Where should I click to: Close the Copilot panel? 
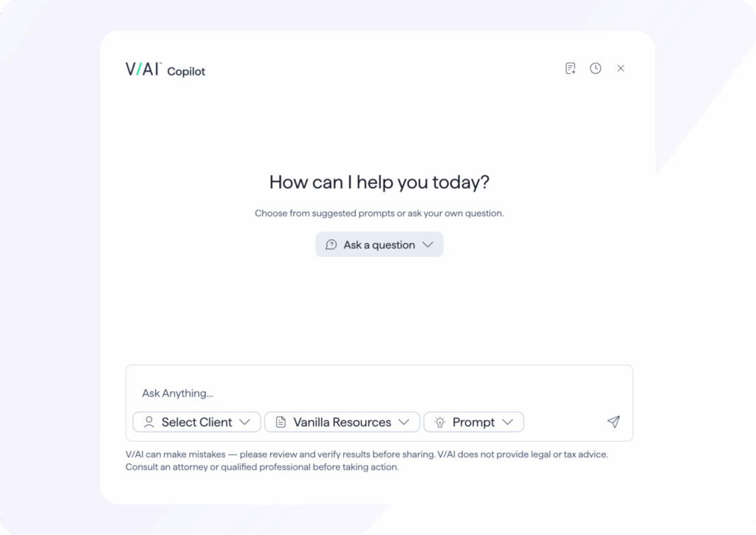[x=620, y=69]
